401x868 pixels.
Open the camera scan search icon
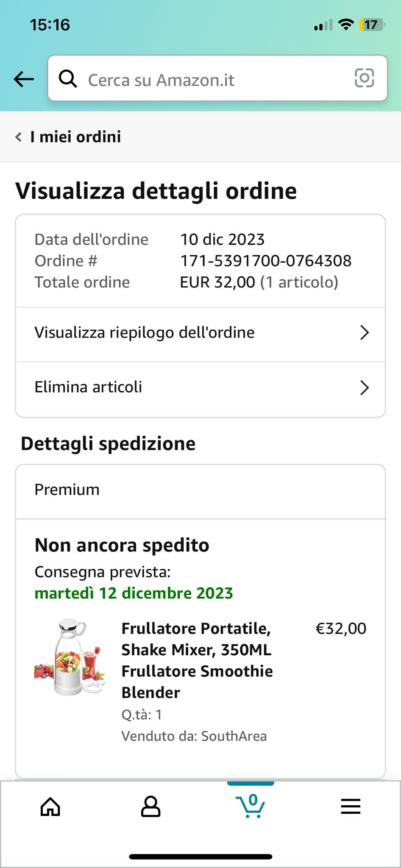(364, 78)
